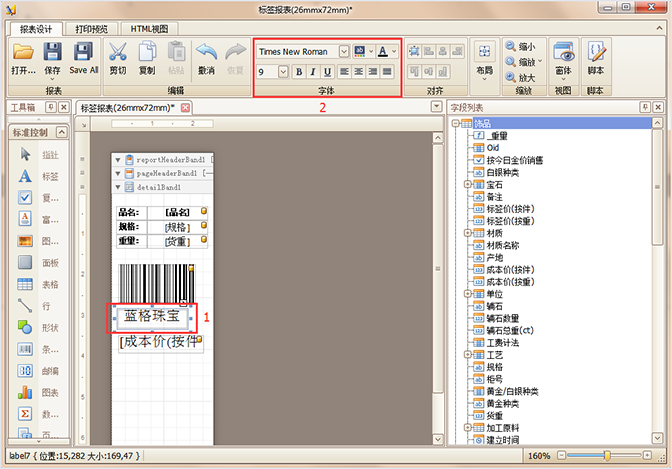
Task: Click the Save All (Save All) ribbon button
Action: (84, 57)
